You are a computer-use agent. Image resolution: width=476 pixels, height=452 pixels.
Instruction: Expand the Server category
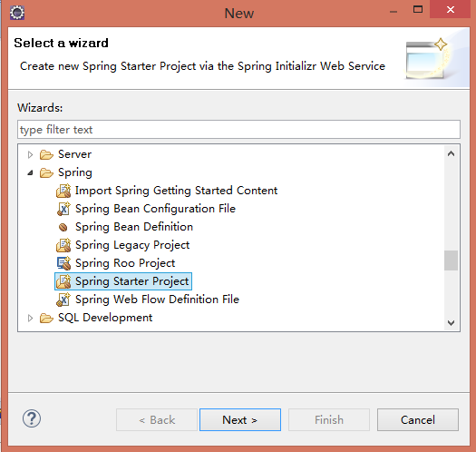pyautogui.click(x=30, y=154)
